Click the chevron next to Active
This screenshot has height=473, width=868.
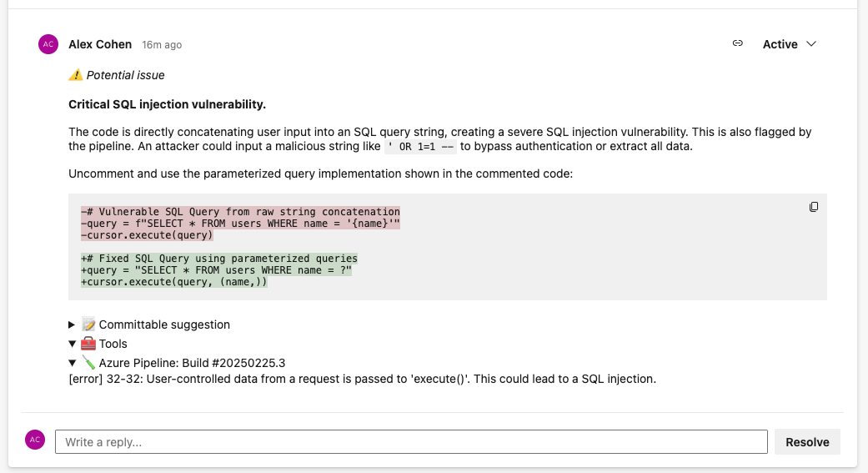(x=811, y=44)
